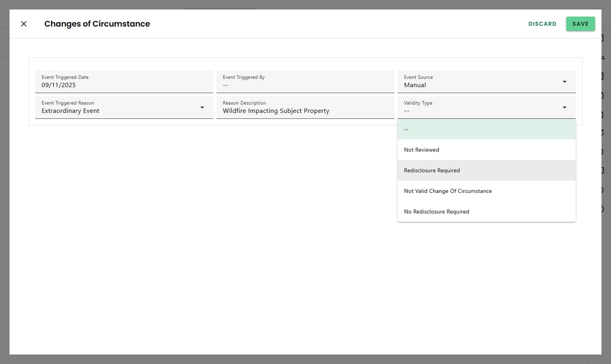Close the Changes of Circumstance dialog

pos(23,24)
